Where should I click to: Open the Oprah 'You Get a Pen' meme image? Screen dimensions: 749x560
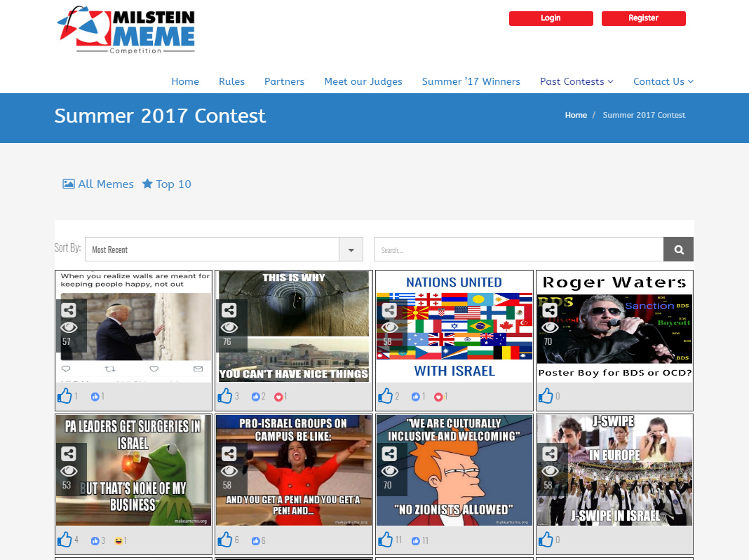tap(294, 470)
